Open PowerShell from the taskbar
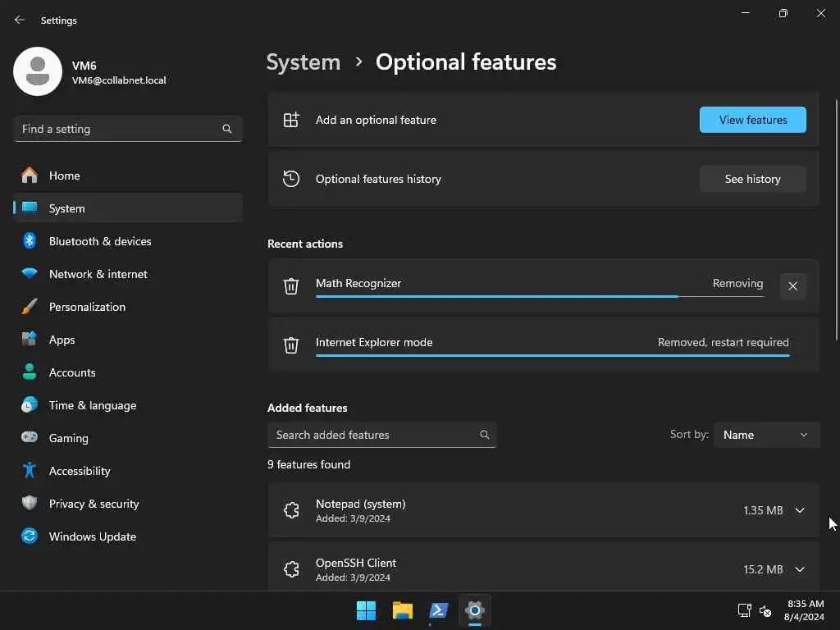 (439, 610)
